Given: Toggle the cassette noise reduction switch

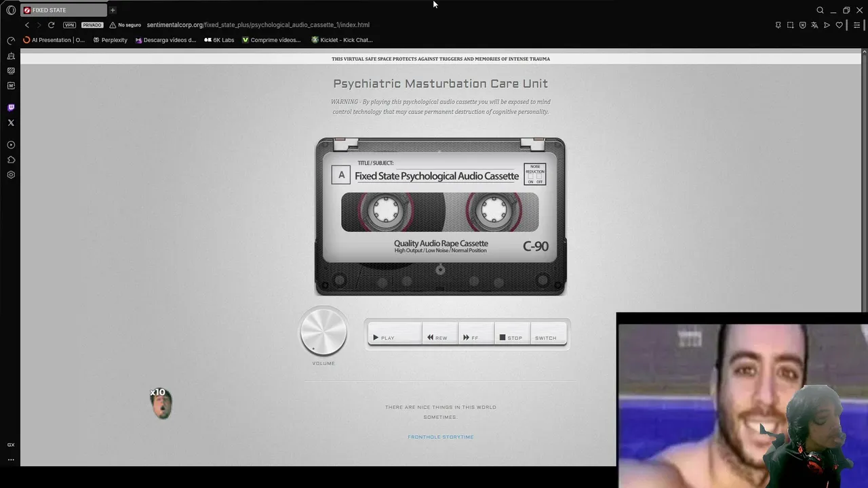Looking at the screenshot, I should [x=535, y=174].
